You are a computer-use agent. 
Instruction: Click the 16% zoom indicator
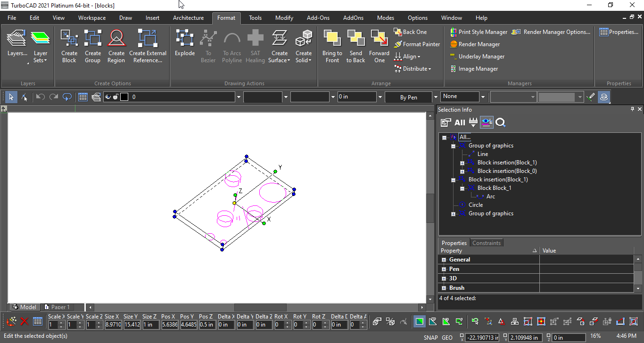coord(595,336)
